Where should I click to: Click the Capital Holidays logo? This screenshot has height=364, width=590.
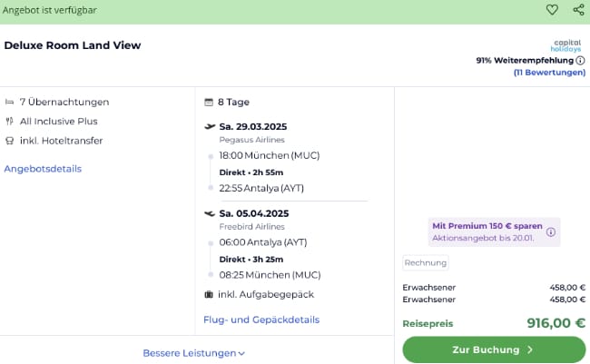(x=568, y=45)
